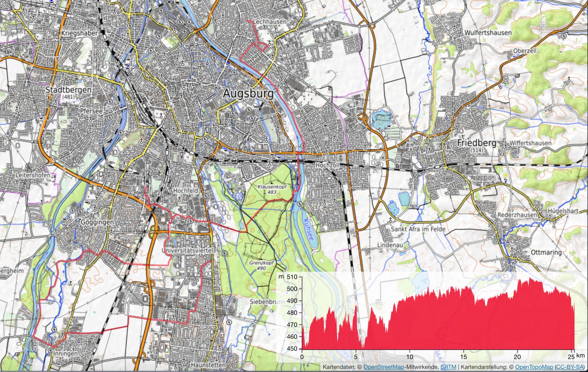Screen dimensions: 588x372
Task: Click the yellow marker icon southeast of Friedberg
Action: (505, 175)
